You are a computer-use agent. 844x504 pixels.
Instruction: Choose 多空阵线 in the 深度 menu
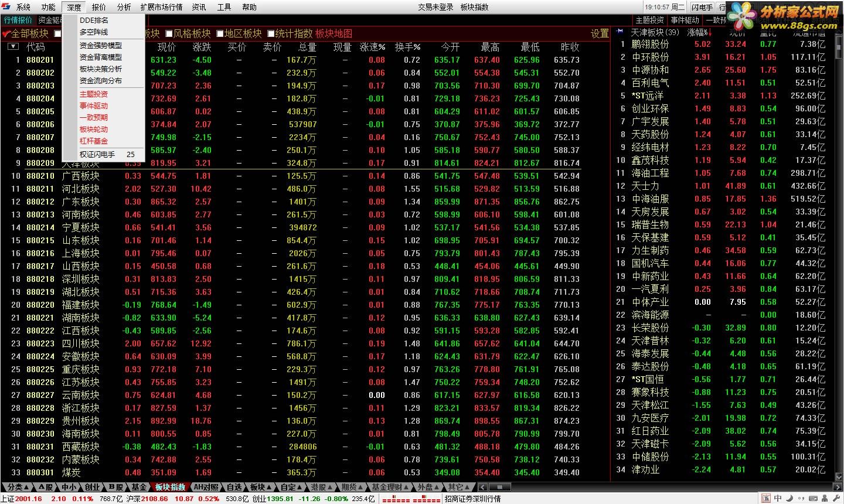103,32
